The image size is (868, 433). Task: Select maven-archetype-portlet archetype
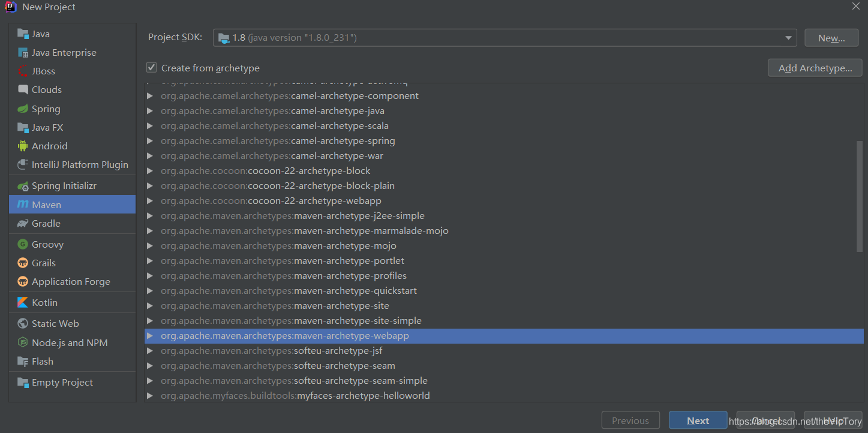[x=504, y=261]
